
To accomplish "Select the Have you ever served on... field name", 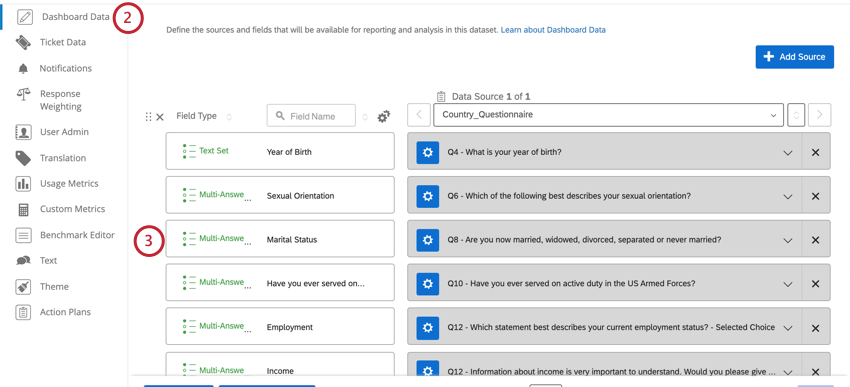I will [x=315, y=283].
